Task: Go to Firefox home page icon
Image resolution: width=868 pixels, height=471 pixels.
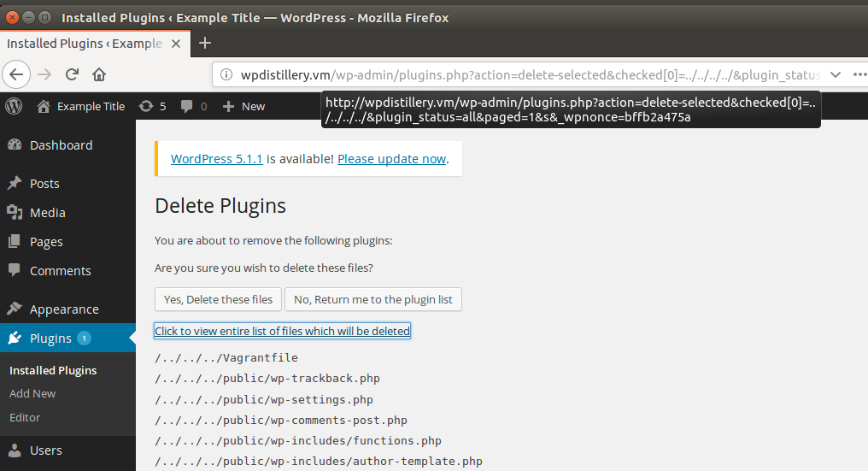Action: tap(99, 74)
